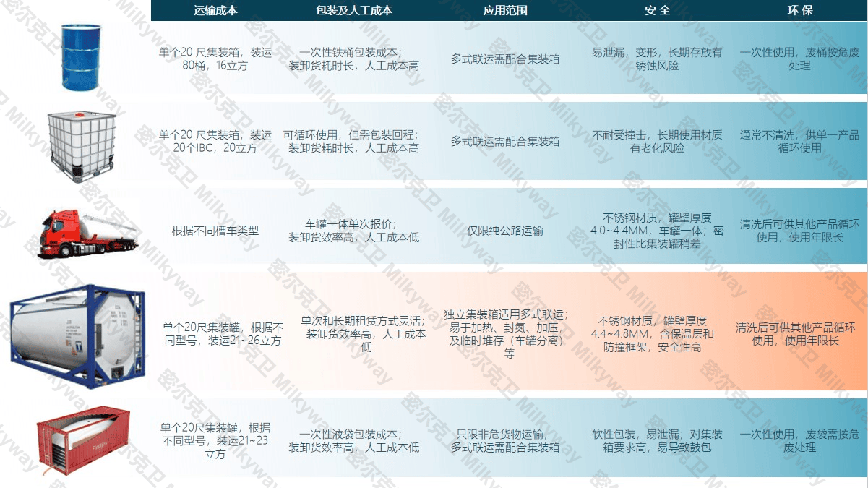Click the cell 易泄漏，变形，长期存放有锈蚀风险
The width and height of the screenshot is (868, 488).
pos(657,59)
